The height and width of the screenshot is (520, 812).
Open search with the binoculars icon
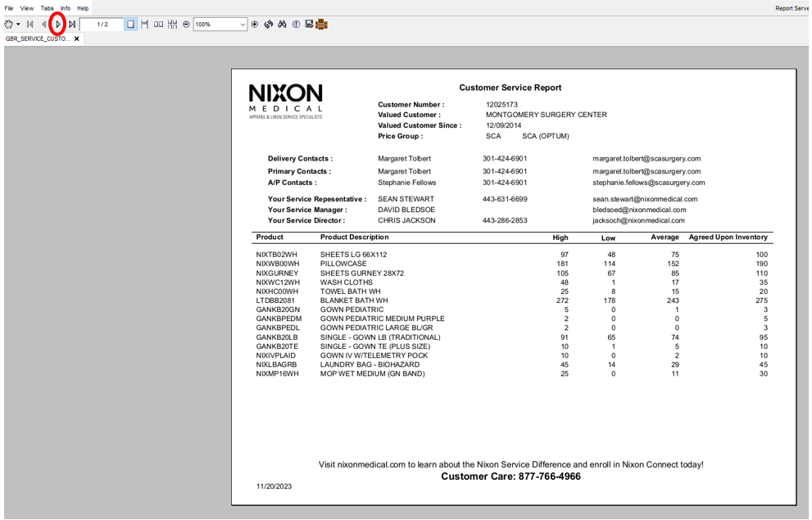(282, 25)
